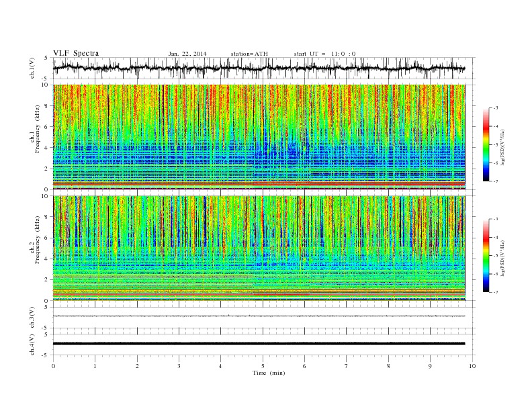
Task: Select the "start UT = 11:0 :0" text
Action: point(324,54)
